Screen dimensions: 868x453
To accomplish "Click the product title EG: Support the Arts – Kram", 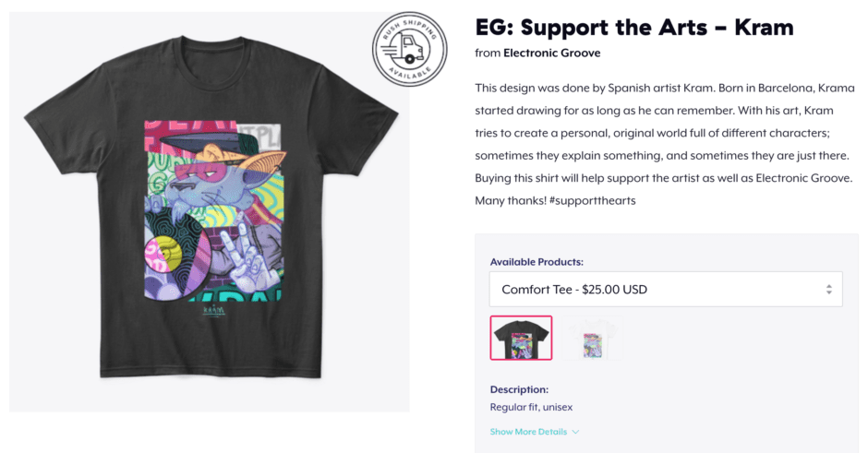I will click(633, 27).
